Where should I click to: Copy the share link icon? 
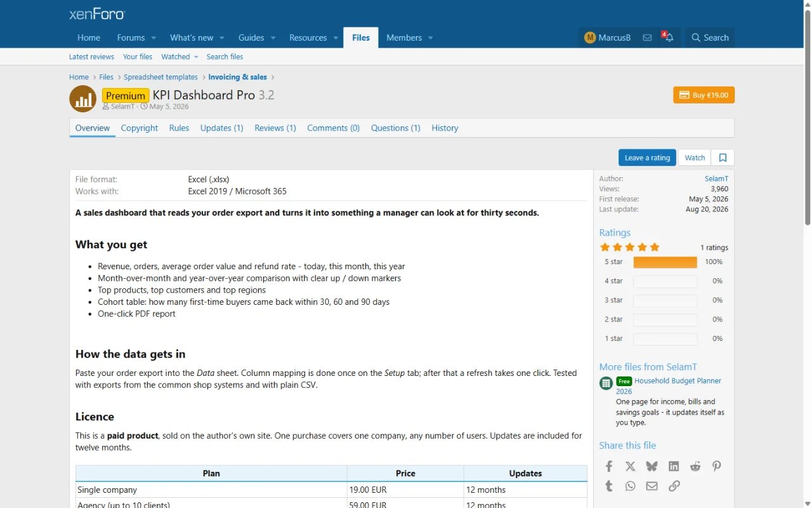(x=674, y=486)
